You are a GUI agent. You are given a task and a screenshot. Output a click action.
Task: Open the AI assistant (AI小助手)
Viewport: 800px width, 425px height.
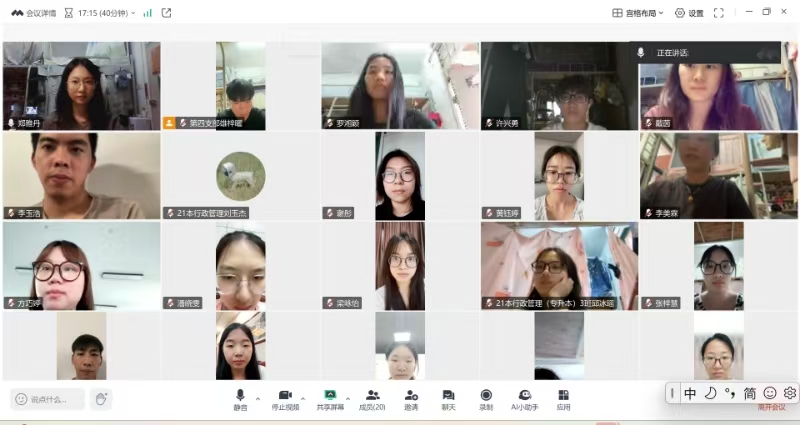(x=524, y=396)
